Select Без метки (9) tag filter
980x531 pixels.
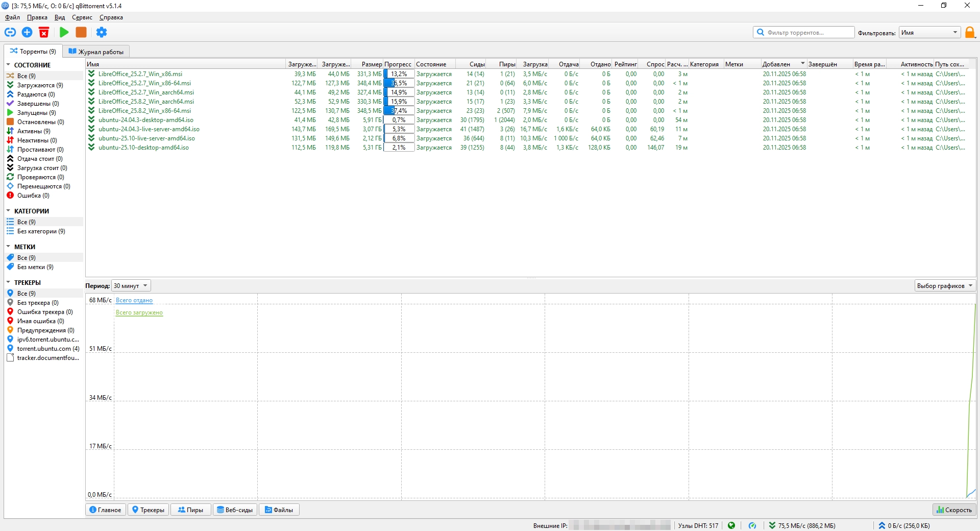[35, 267]
